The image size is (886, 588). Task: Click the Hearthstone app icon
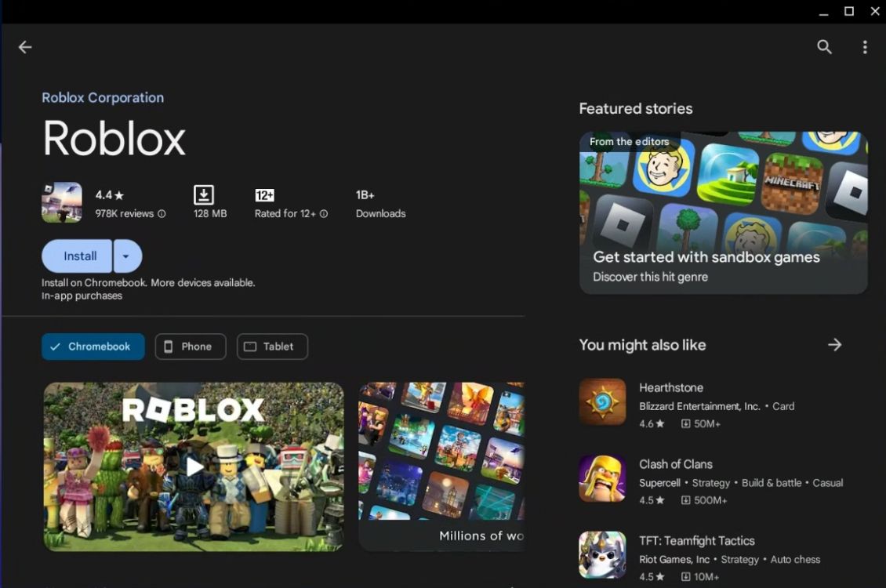click(602, 401)
